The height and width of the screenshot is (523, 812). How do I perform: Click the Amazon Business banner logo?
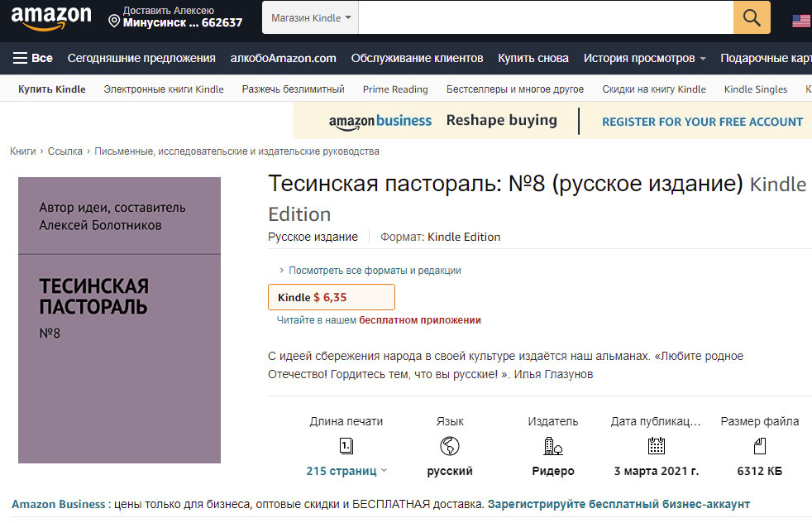click(380, 122)
